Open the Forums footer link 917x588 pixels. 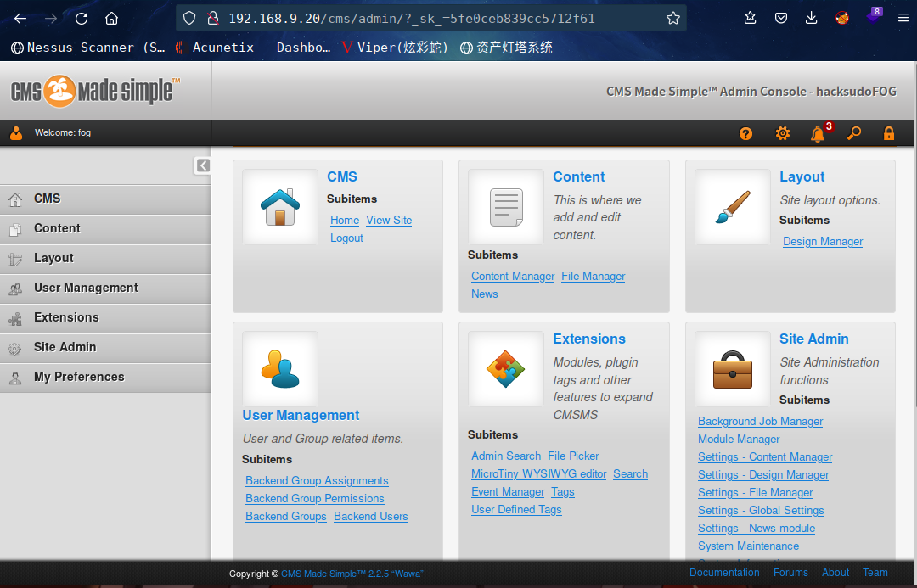pyautogui.click(x=790, y=573)
